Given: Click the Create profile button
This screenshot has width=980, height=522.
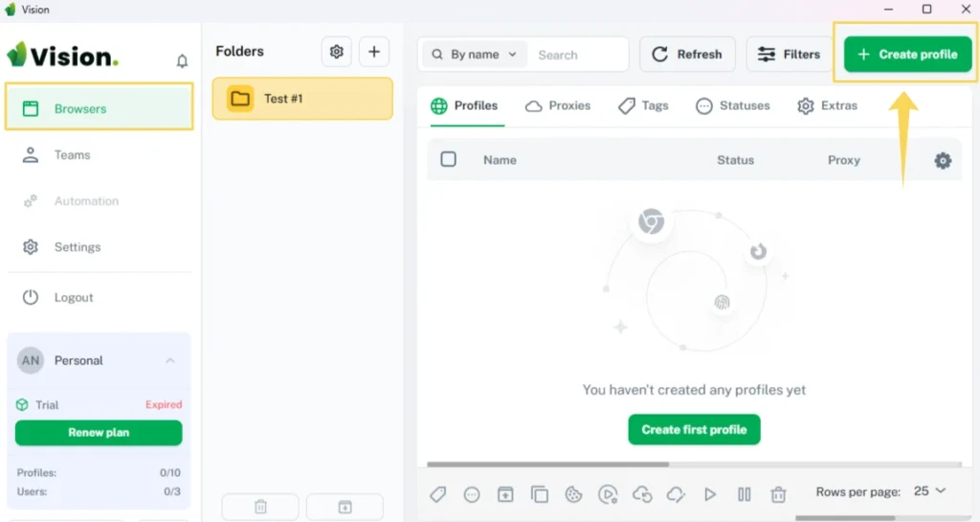Looking at the screenshot, I should pyautogui.click(x=907, y=55).
